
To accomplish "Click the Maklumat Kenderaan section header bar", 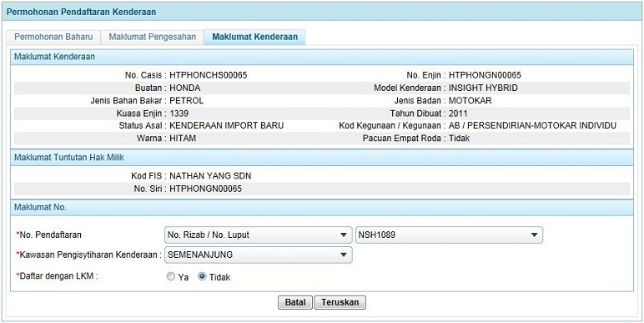I will (322, 57).
